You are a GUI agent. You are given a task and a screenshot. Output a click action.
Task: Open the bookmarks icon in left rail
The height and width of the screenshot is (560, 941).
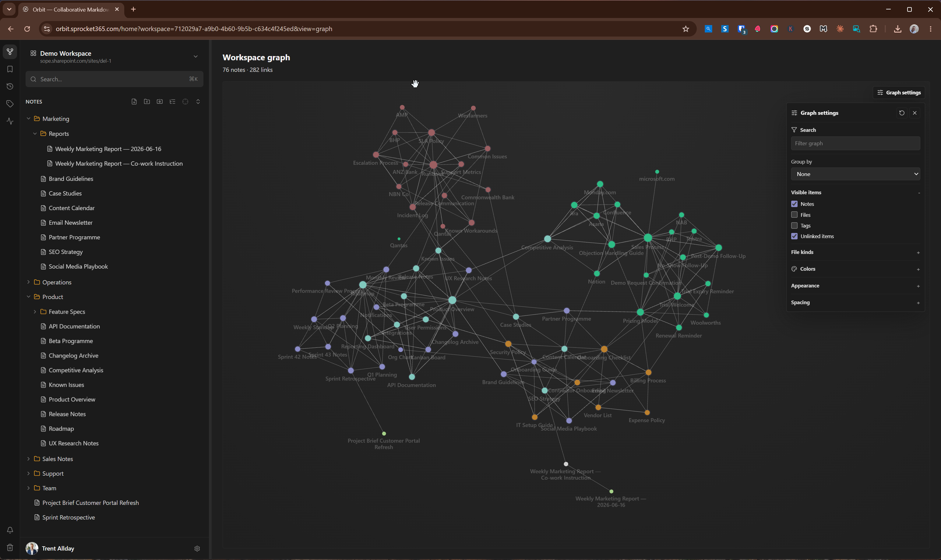[x=10, y=69]
